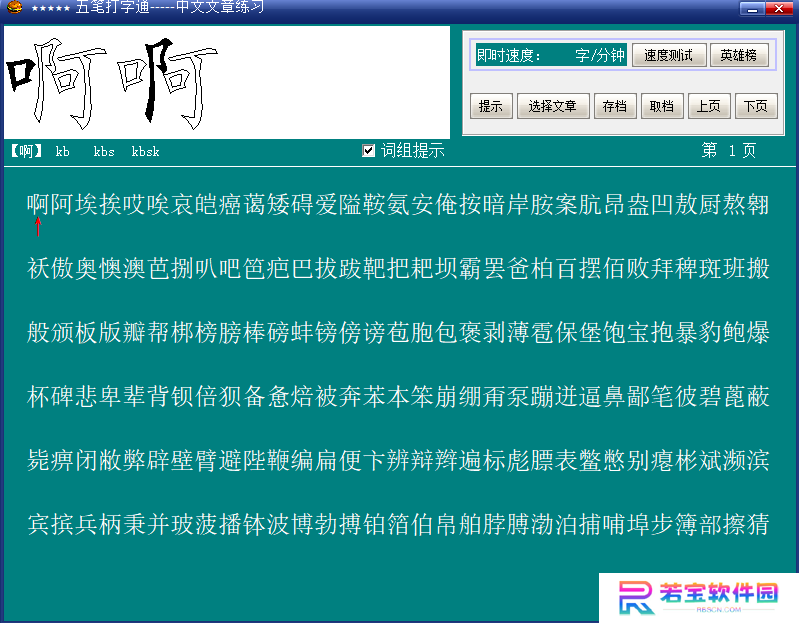Click character 爱 in the first line
Image resolution: width=799 pixels, height=623 pixels.
pos(326,204)
